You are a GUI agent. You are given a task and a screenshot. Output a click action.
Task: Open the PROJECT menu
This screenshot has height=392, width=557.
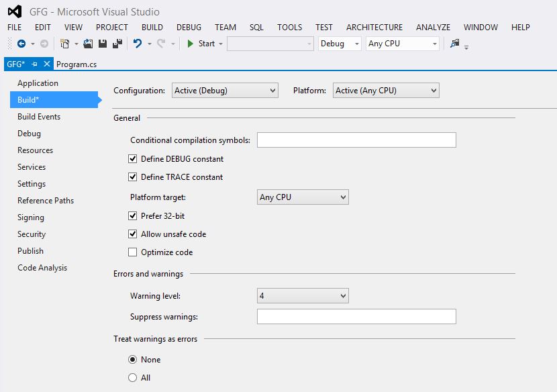[112, 28]
